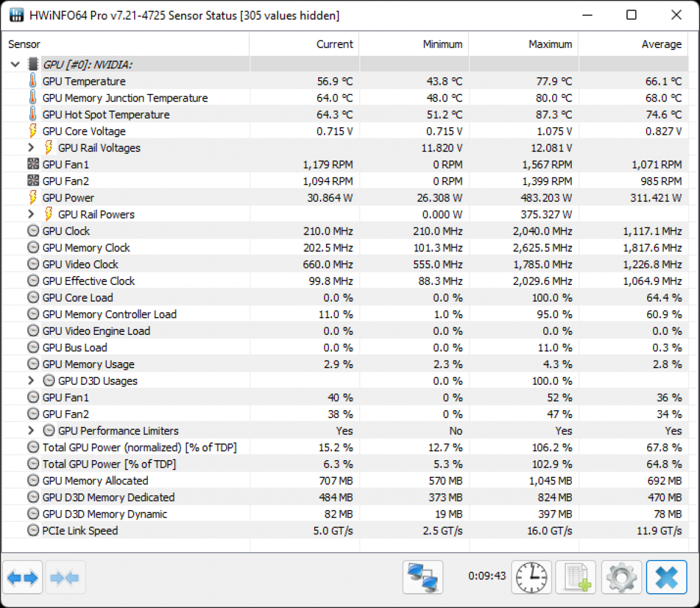Click the GPU Effective Clock circle icon
The width and height of the screenshot is (700, 608).
click(33, 280)
